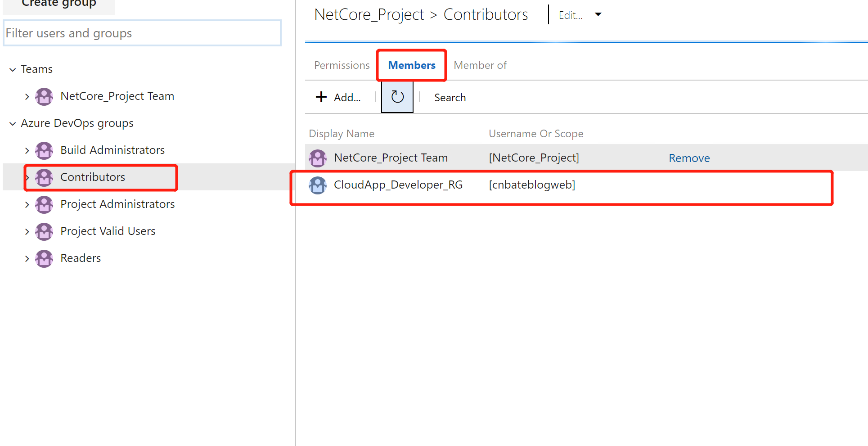Image resolution: width=868 pixels, height=446 pixels.
Task: Click the [cnbateblogweb] scope cell
Action: coord(532,185)
